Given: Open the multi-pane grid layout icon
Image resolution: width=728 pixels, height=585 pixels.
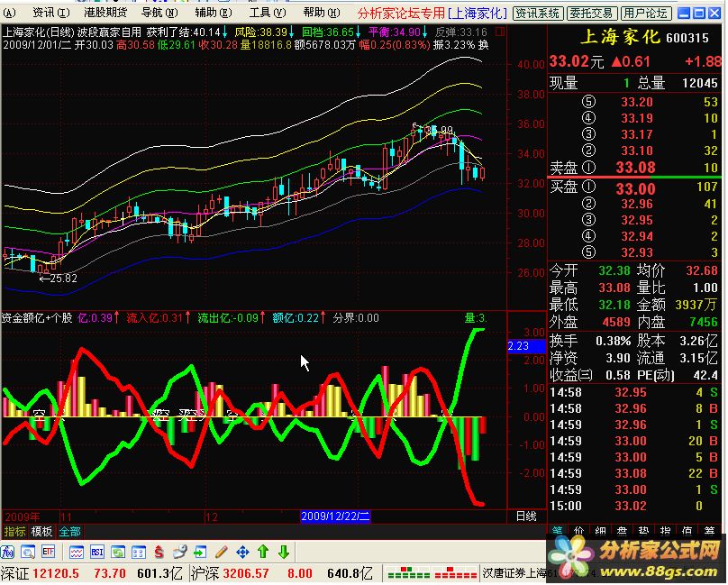Looking at the screenshot, I should 139,552.
